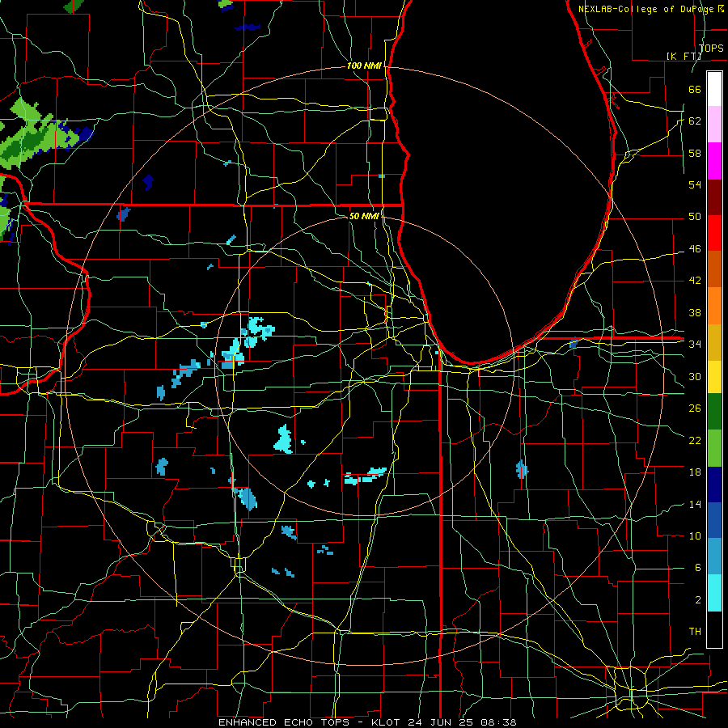
Task: Pick the navy blue legend swatch
Action: pyautogui.click(x=714, y=485)
